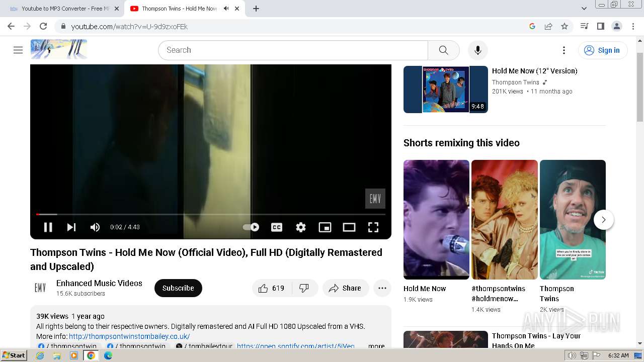Open media control button in toolbar
Viewport: 644px width, 362px height.
pyautogui.click(x=584, y=26)
